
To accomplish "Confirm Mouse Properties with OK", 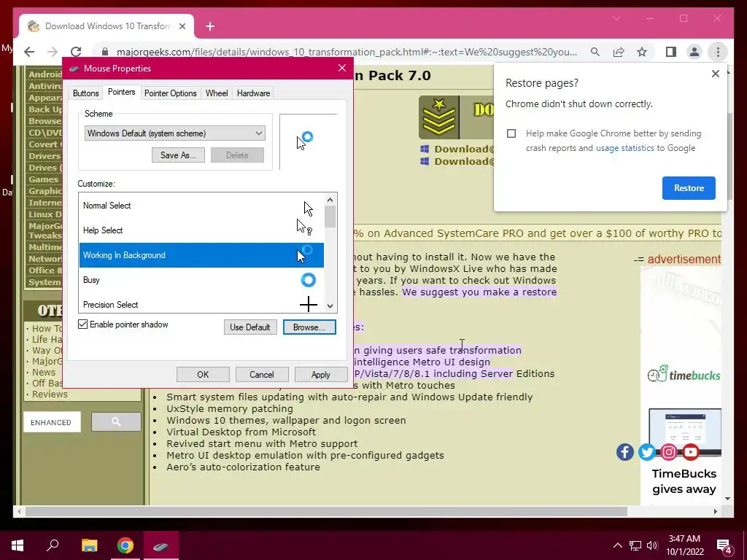I will click(x=203, y=374).
